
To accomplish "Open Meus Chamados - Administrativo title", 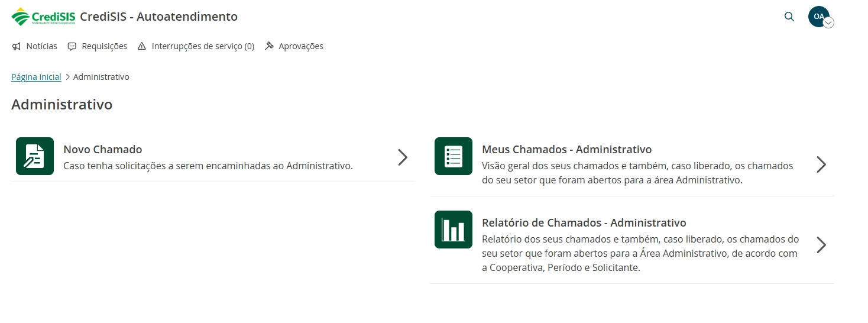I will tap(567, 150).
